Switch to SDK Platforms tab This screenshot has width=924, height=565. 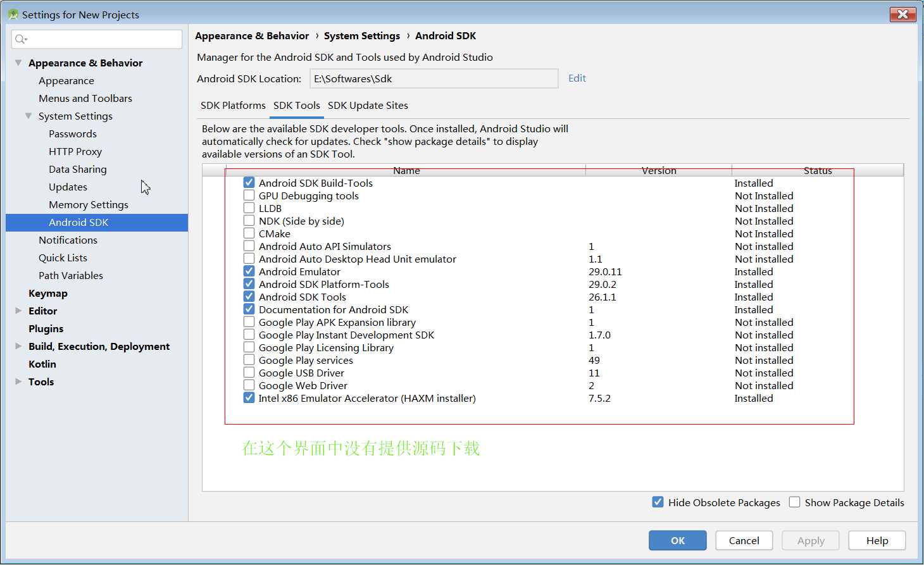[233, 106]
